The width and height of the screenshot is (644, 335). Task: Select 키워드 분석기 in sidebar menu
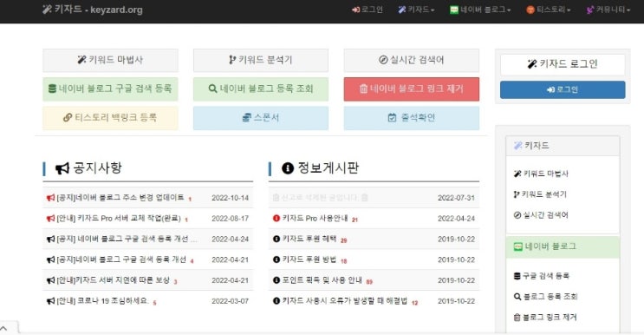[540, 194]
